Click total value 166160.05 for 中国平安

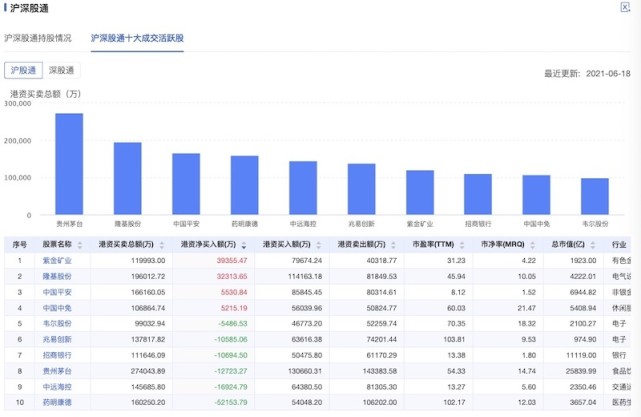tap(148, 292)
